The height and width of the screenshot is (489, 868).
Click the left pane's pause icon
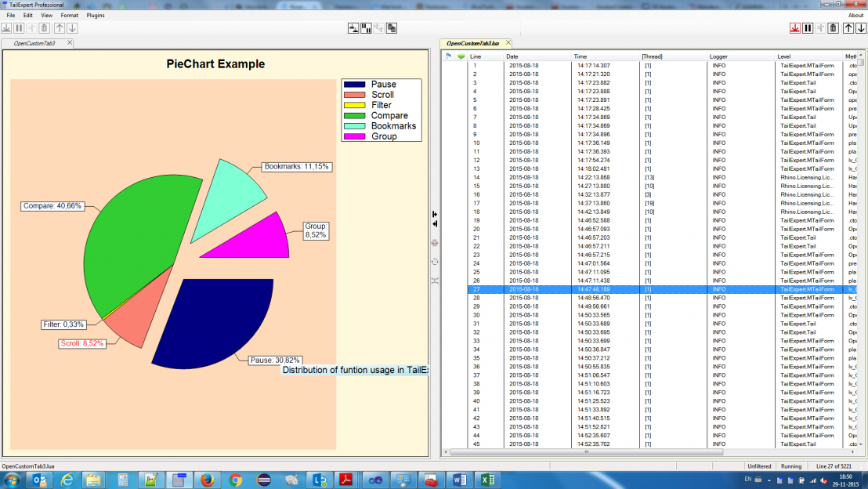(19, 28)
